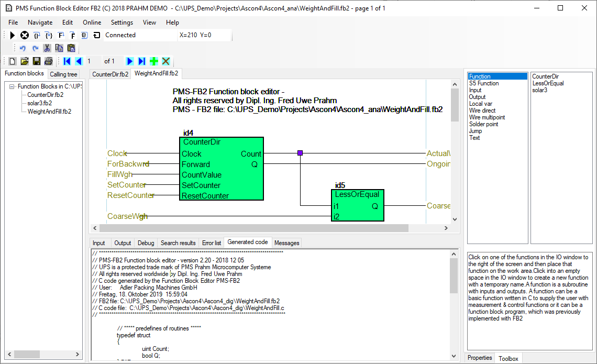Switch to the Calling tree tab

point(63,74)
